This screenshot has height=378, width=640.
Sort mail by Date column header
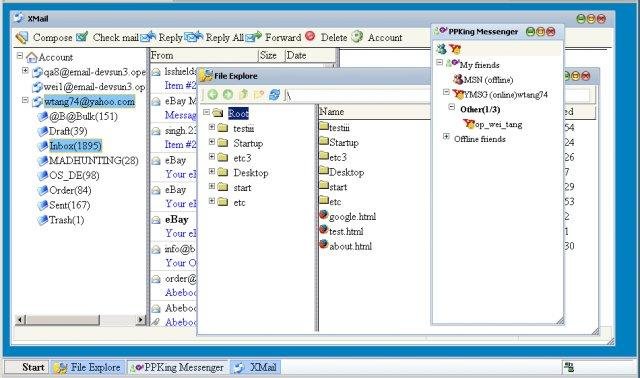pos(310,55)
